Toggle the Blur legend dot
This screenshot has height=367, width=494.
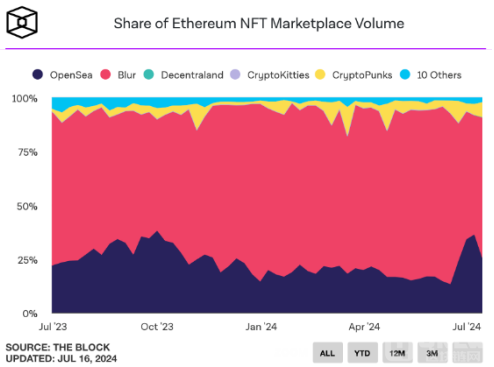106,74
